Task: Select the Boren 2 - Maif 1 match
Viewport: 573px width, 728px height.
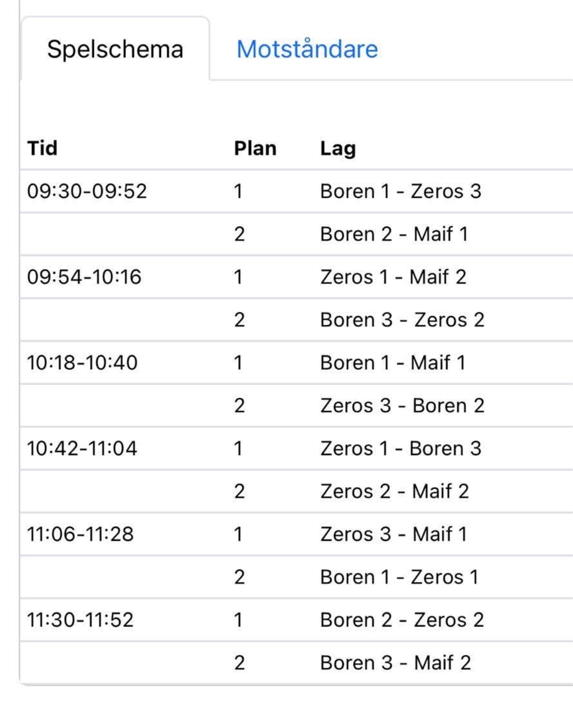Action: point(394,234)
